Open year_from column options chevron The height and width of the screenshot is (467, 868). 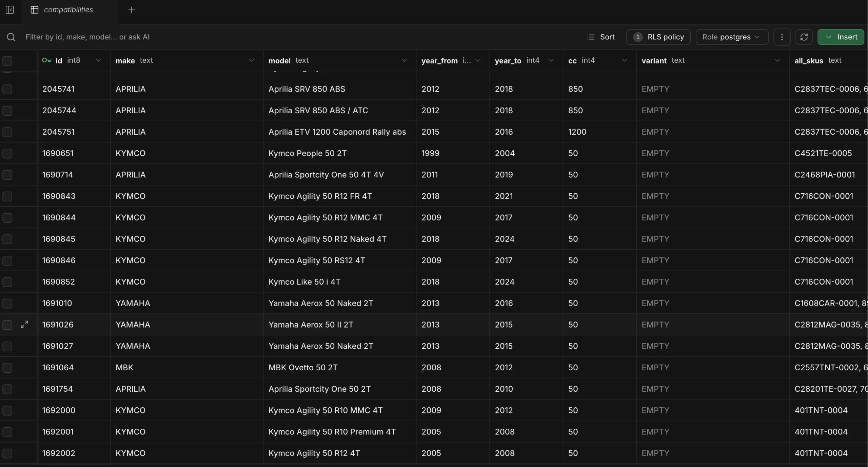478,60
